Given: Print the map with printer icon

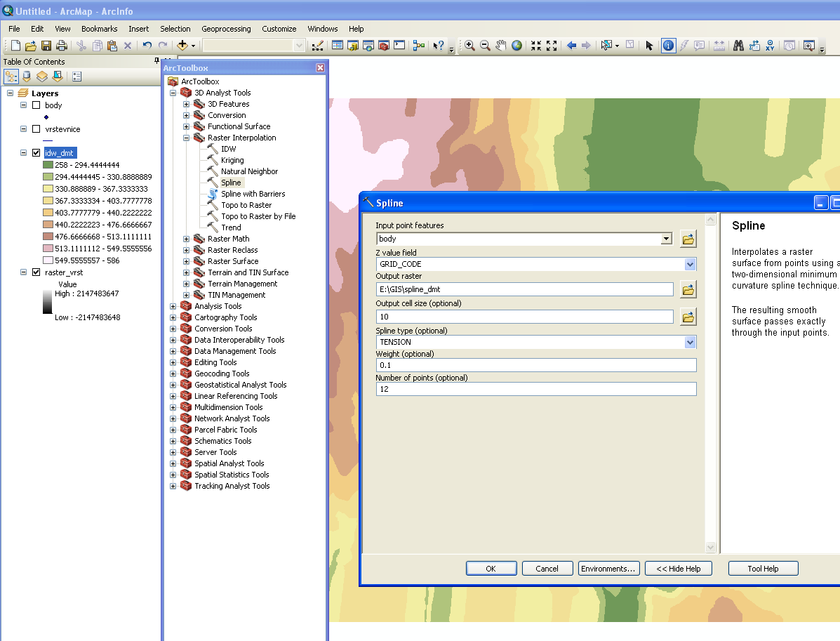Looking at the screenshot, I should 62,46.
